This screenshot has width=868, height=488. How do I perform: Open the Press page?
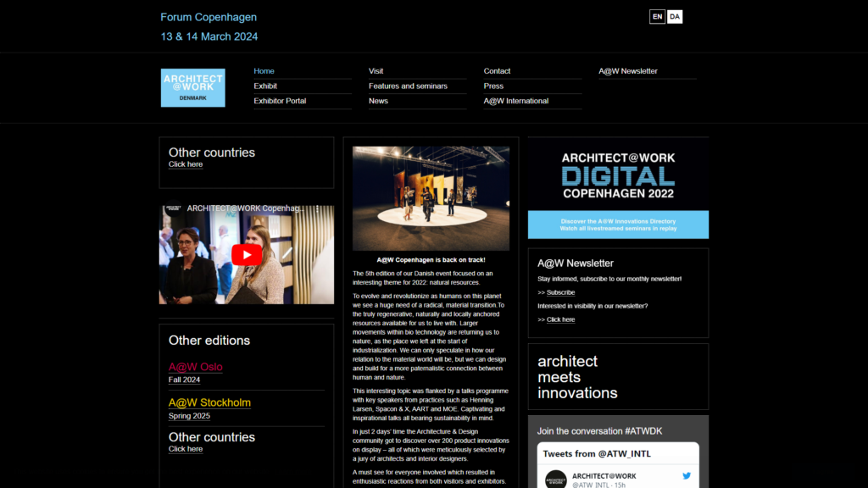pos(493,86)
